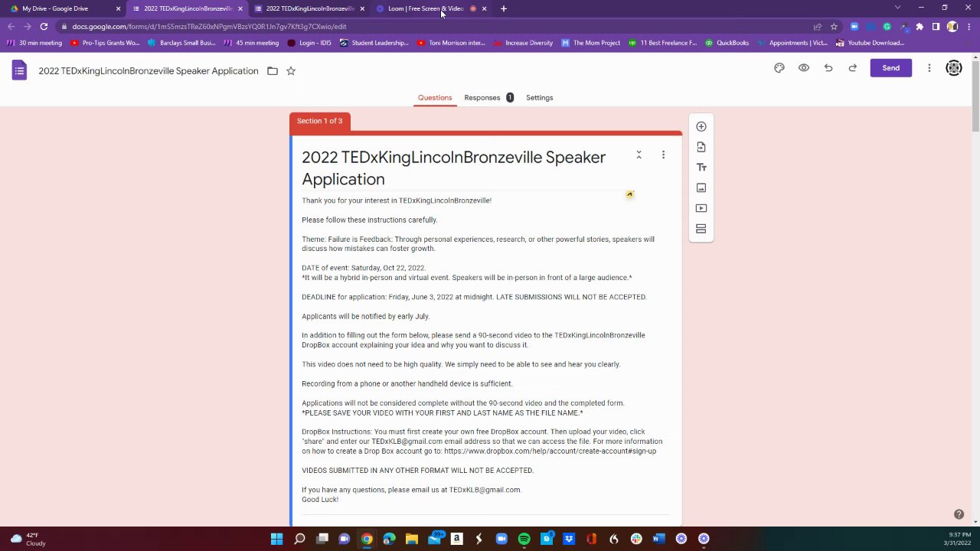Open a new browser tab
The width and height of the screenshot is (980, 551).
[503, 8]
